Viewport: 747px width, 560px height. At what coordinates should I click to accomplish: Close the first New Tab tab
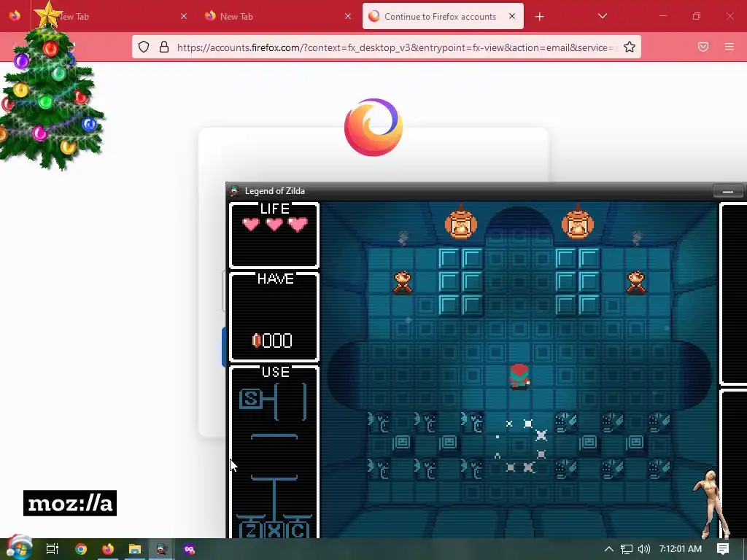click(x=184, y=16)
